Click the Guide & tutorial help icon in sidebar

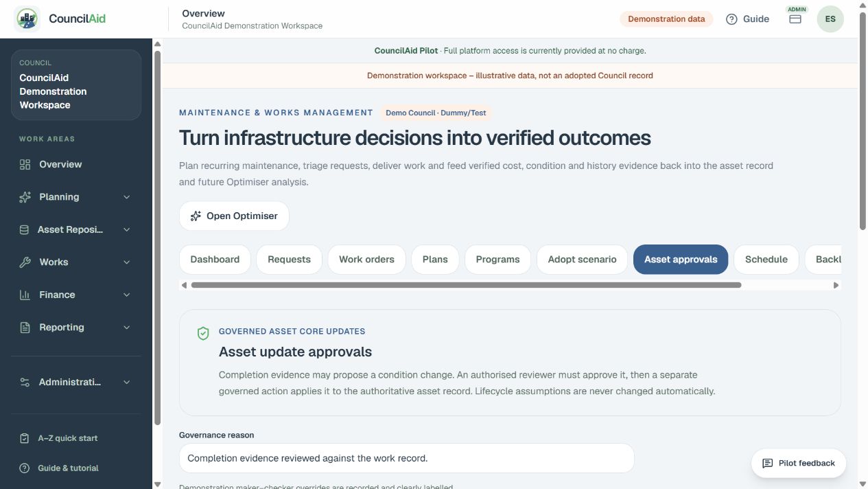click(25, 468)
